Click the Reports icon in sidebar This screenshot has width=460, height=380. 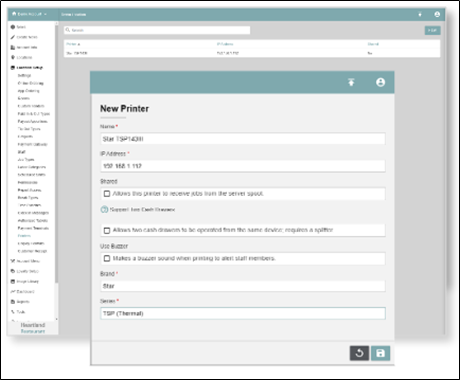tap(13, 302)
